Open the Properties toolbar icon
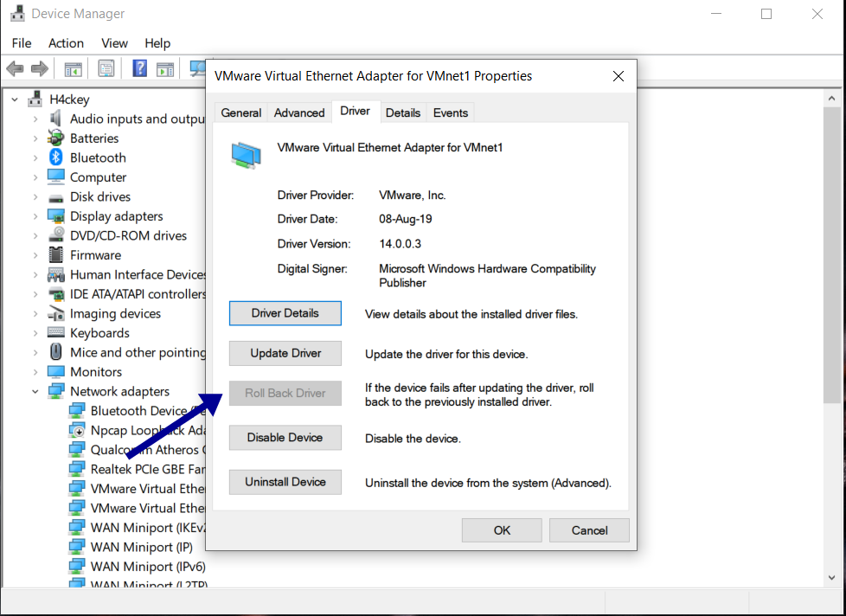846x616 pixels. [106, 68]
